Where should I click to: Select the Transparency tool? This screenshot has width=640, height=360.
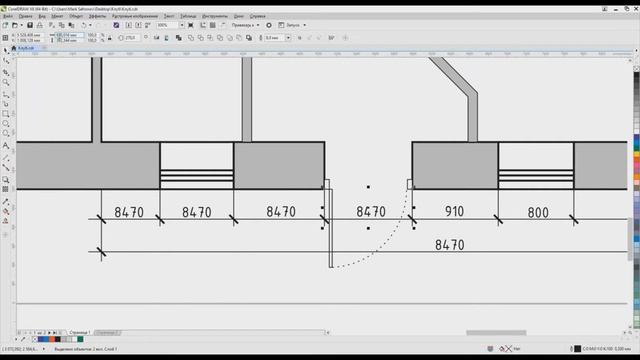(x=6, y=189)
